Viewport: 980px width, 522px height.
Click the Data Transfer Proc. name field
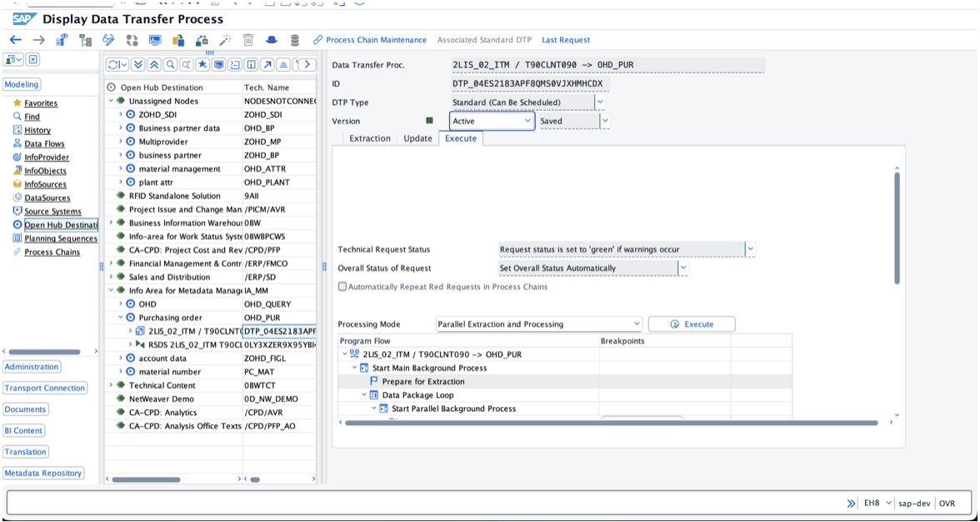[x=607, y=65]
